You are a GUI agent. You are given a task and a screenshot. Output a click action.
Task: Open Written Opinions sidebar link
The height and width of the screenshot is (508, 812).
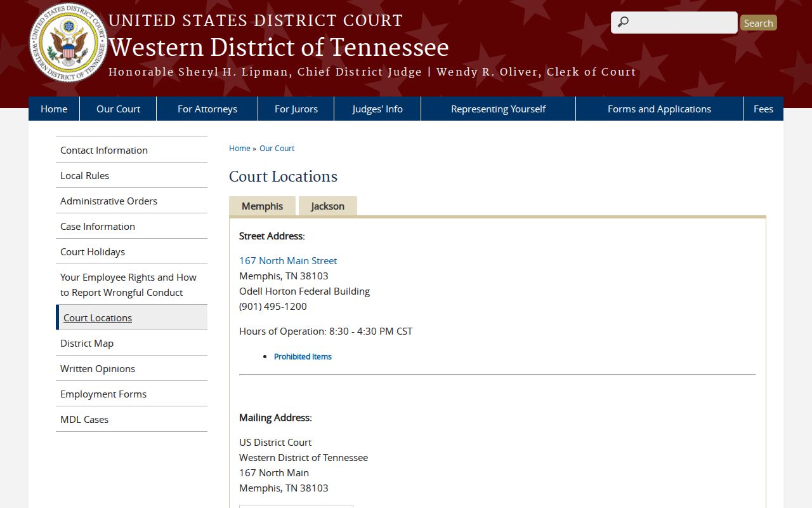[131, 368]
